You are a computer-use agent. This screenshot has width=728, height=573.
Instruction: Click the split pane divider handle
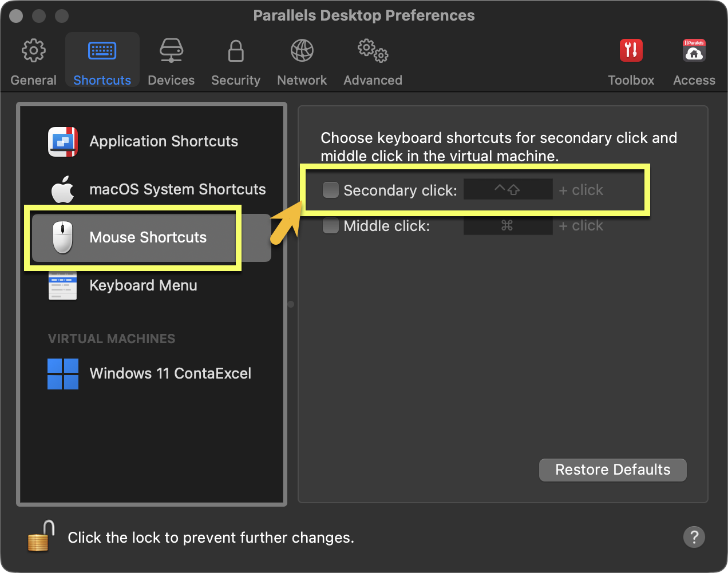point(291,304)
